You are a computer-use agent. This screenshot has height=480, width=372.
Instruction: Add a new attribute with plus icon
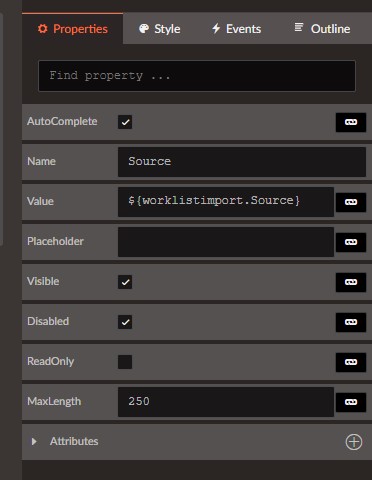coord(354,442)
